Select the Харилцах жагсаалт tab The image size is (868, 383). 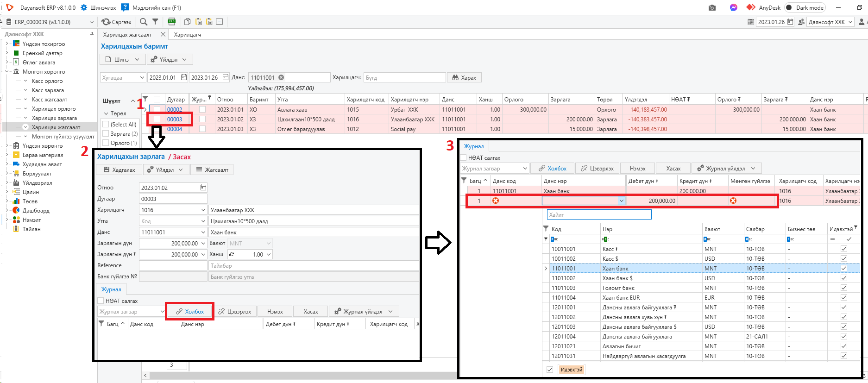coord(127,35)
